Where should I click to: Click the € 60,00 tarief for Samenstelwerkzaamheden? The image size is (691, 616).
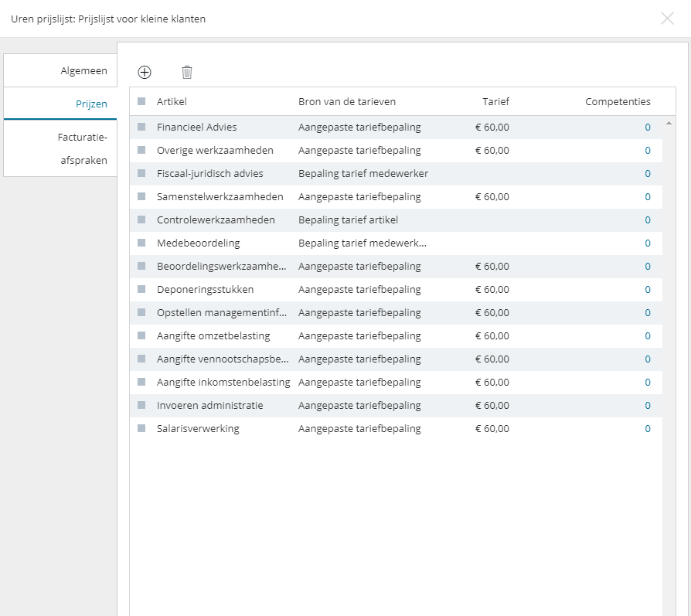(x=492, y=196)
